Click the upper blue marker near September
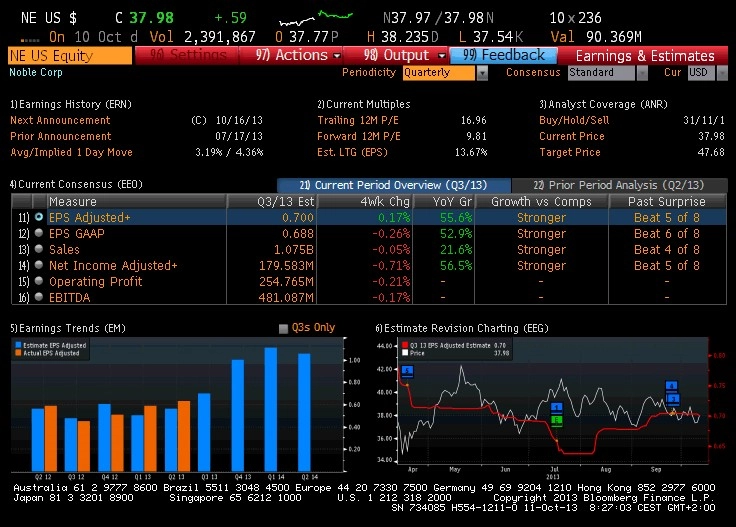 (672, 386)
